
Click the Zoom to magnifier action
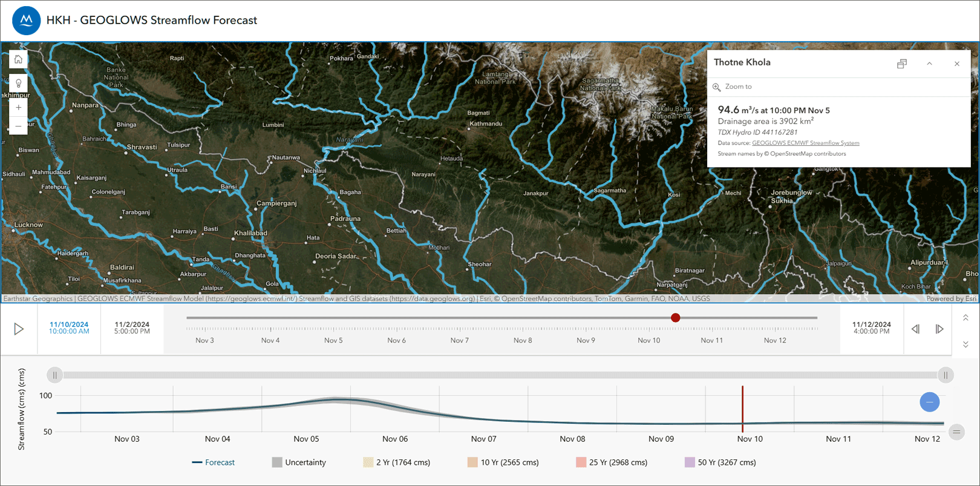click(717, 87)
